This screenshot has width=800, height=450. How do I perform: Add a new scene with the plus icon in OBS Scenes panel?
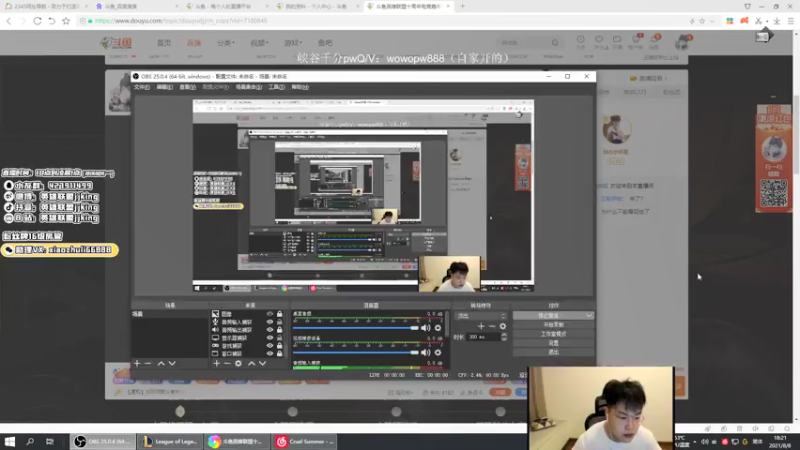pyautogui.click(x=137, y=363)
